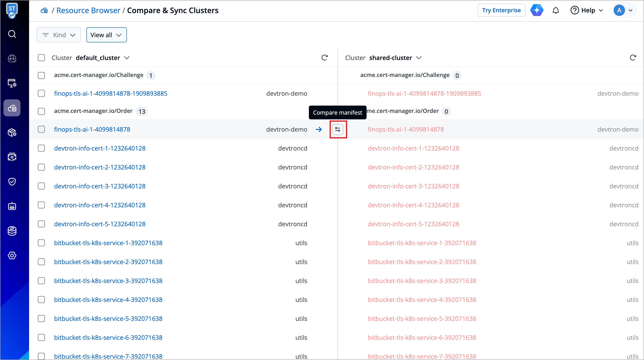Viewport: 644px width, 360px height.
Task: Click the Try Enterprise button
Action: 501,11
